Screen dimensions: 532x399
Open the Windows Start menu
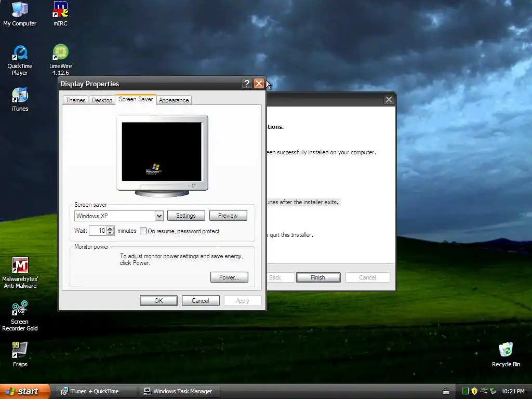(25, 391)
